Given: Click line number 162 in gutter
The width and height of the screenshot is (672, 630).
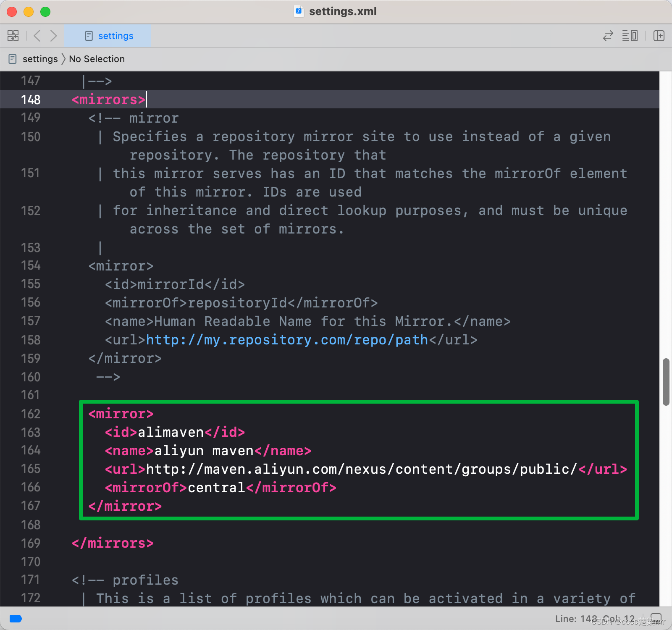Looking at the screenshot, I should pos(31,414).
